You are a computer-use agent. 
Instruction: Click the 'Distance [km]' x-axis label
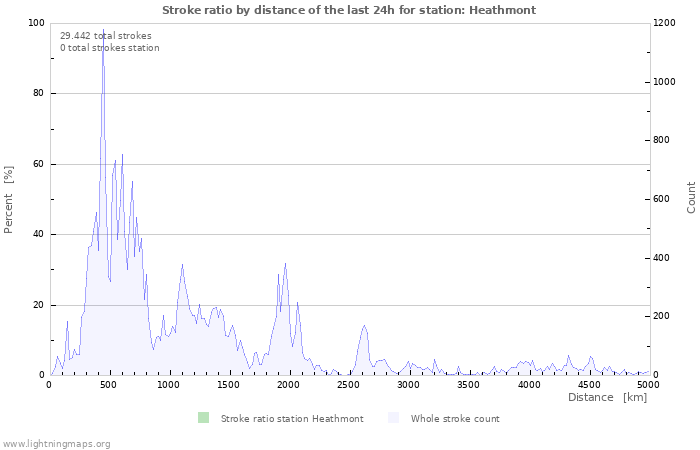(607, 398)
